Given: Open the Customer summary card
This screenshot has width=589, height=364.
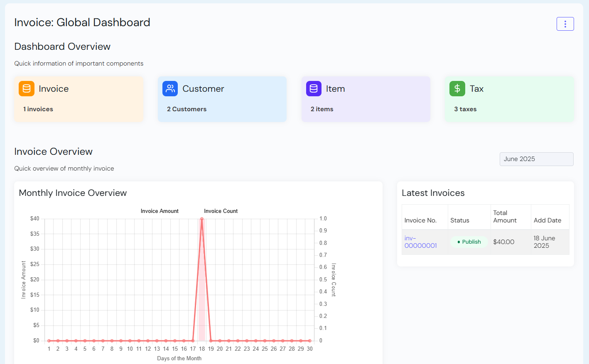Looking at the screenshot, I should pyautogui.click(x=222, y=99).
